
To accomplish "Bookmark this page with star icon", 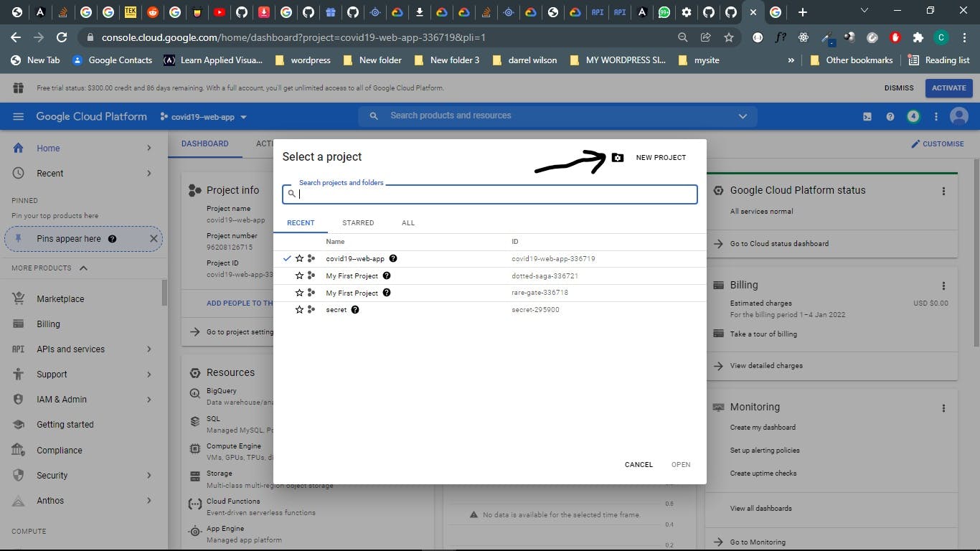I will [x=729, y=37].
